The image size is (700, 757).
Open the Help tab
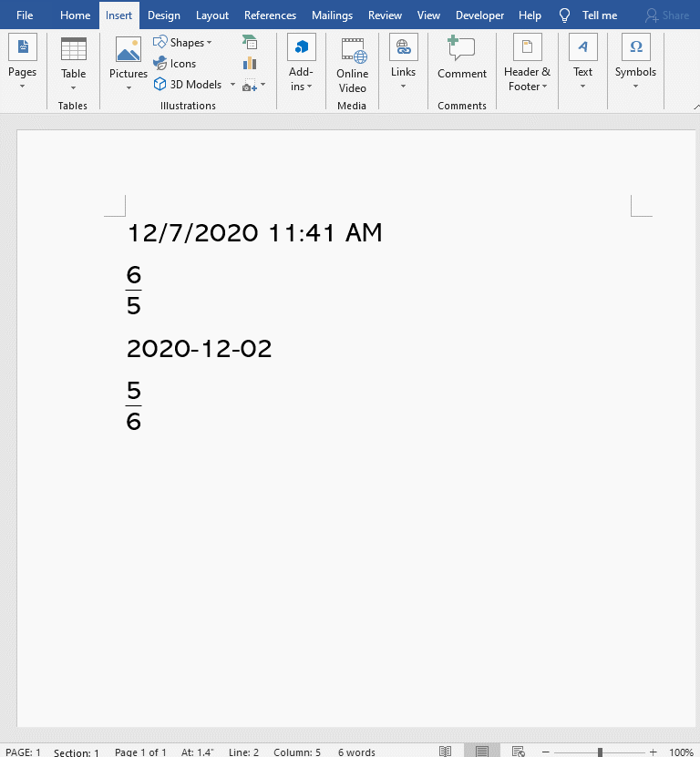(x=530, y=15)
